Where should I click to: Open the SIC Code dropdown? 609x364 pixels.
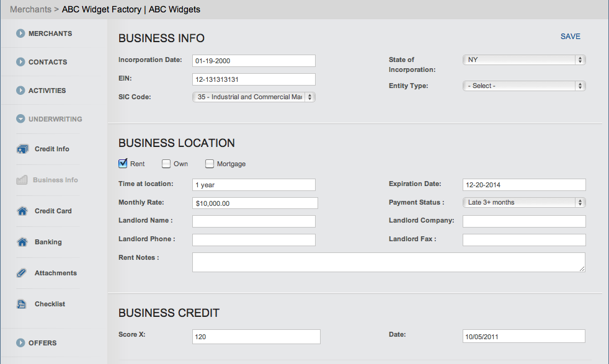tap(254, 97)
